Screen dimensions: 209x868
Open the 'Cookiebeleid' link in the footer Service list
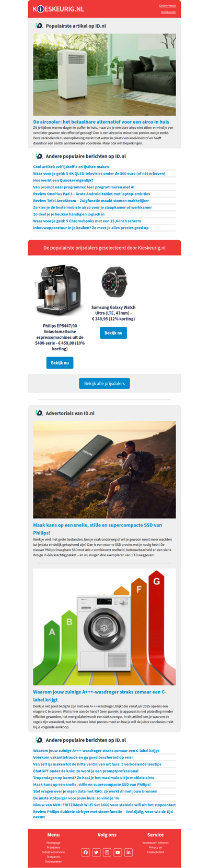tap(155, 852)
